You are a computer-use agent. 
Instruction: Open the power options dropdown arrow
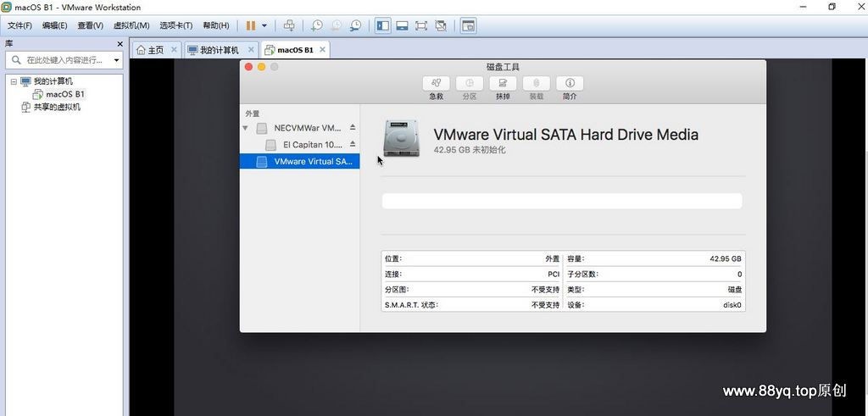tap(264, 25)
